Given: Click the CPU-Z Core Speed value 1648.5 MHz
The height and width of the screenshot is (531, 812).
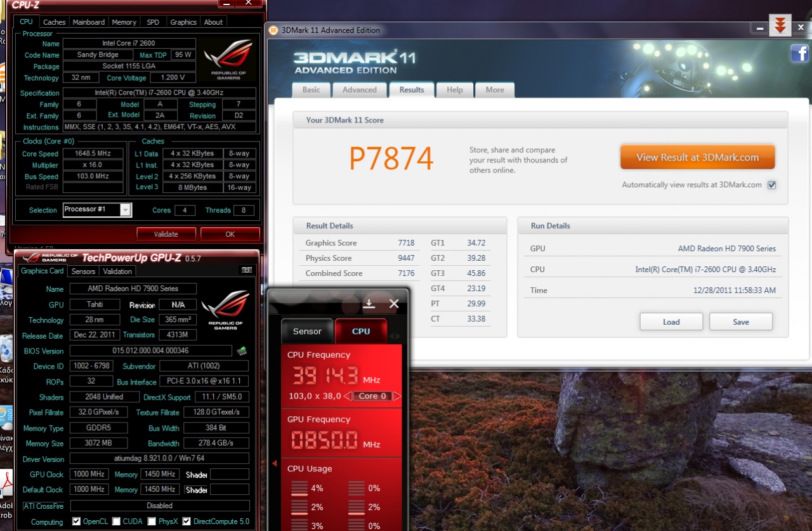Looking at the screenshot, I should click(x=93, y=154).
